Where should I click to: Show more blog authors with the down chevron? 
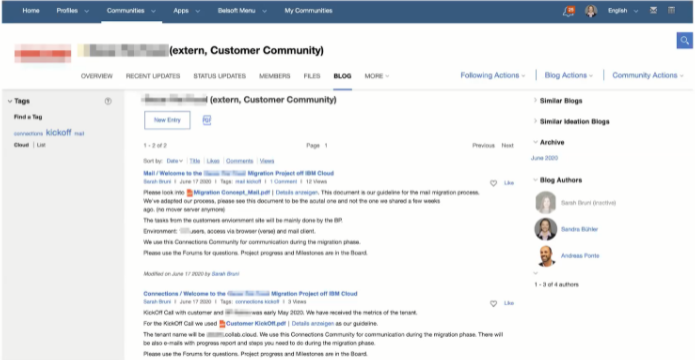(x=535, y=273)
